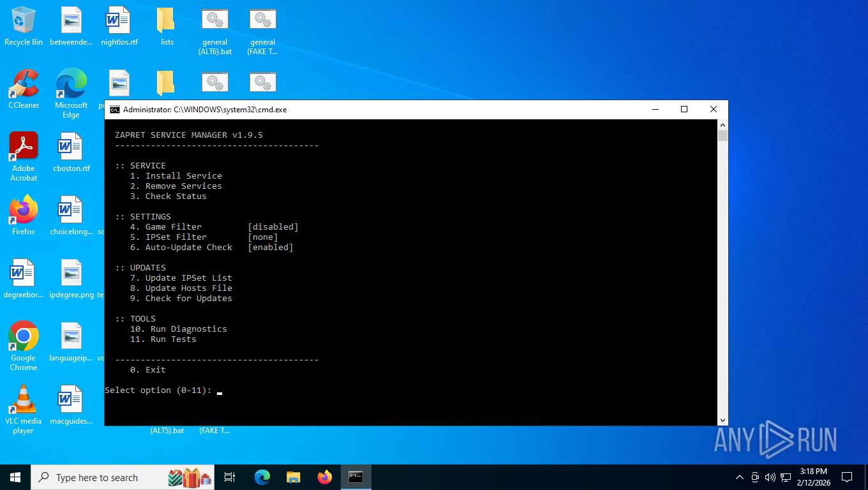
Task: Open Edge from the taskbar
Action: coord(262,477)
